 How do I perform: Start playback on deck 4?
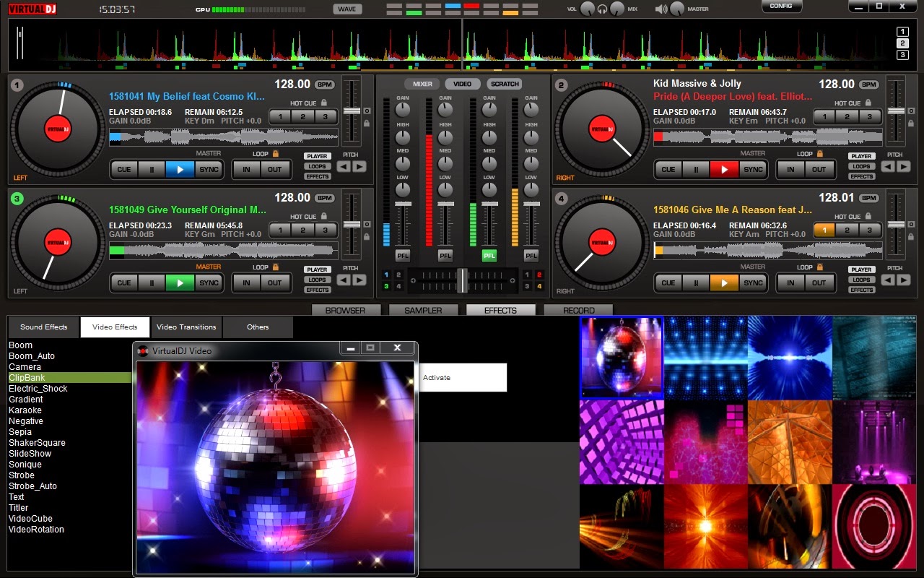[725, 282]
